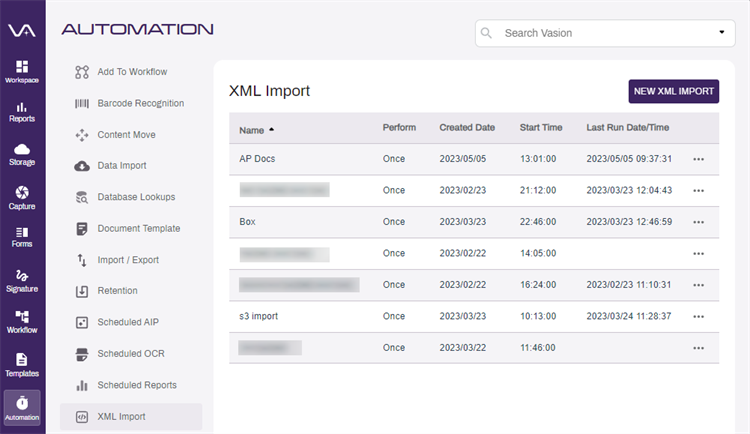Click the Content Move arrows icon
This screenshot has height=434, width=750.
point(82,135)
